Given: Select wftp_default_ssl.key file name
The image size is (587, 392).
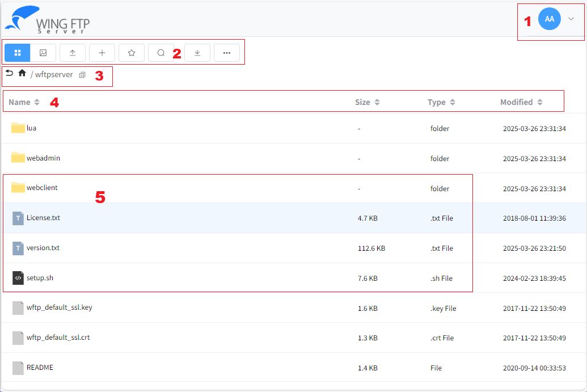Looking at the screenshot, I should pyautogui.click(x=59, y=307).
